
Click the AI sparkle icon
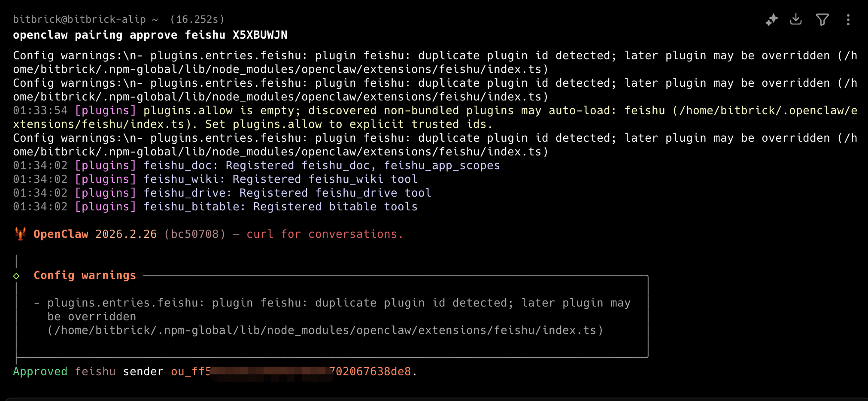(x=771, y=20)
